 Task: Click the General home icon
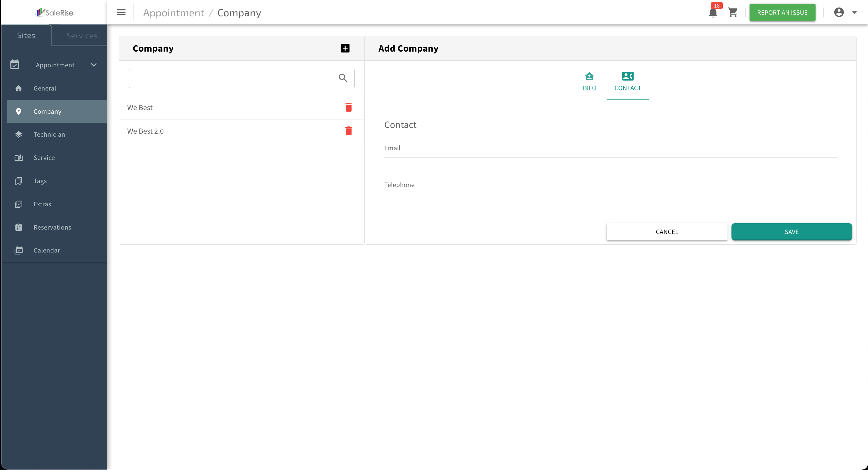tap(18, 88)
